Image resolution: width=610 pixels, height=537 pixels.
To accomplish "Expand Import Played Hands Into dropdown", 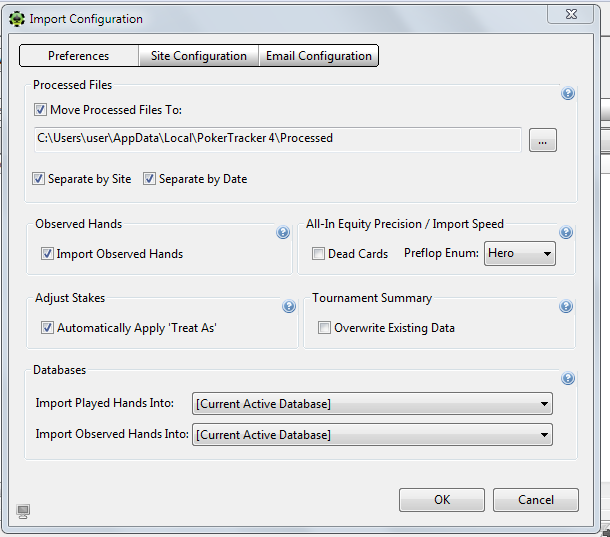I will 372,404.
